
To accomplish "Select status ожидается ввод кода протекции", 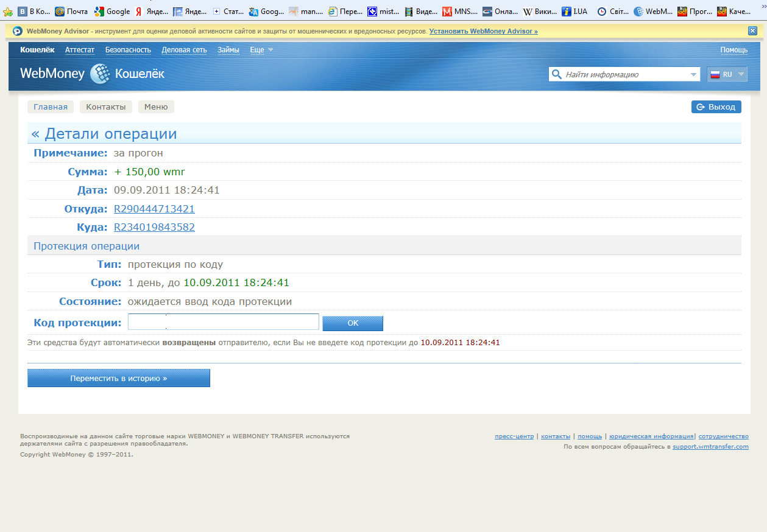I will 210,301.
